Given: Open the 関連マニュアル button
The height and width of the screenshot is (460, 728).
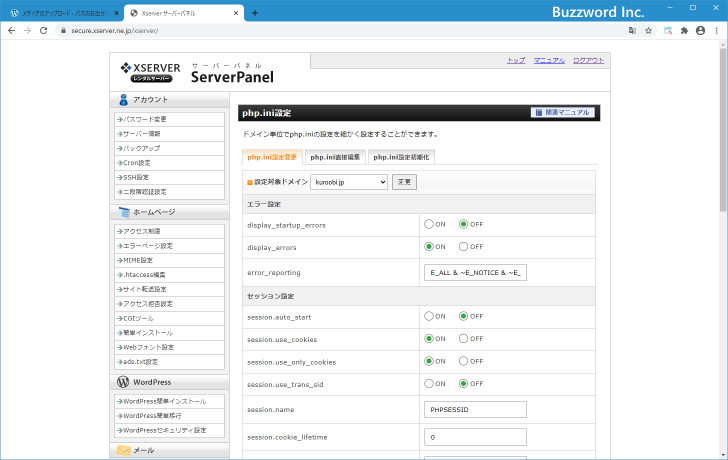Looking at the screenshot, I should (563, 113).
